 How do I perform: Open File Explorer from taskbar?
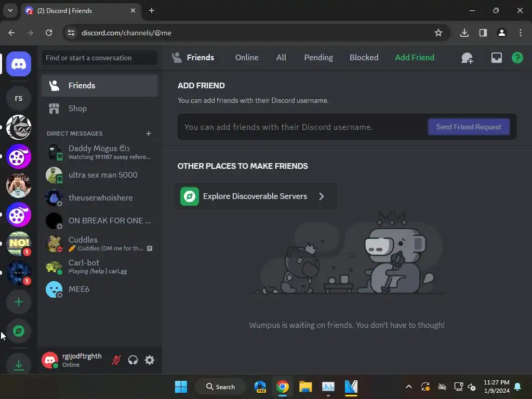305,387
